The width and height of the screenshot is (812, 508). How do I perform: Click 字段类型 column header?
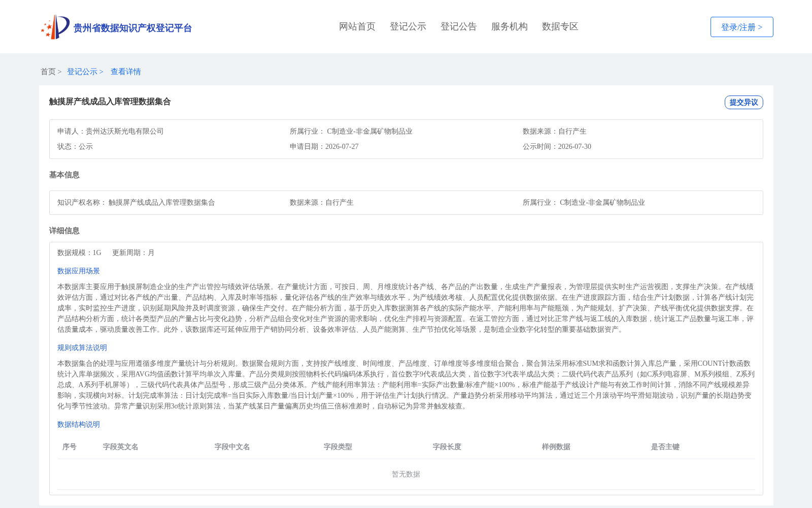[338, 447]
